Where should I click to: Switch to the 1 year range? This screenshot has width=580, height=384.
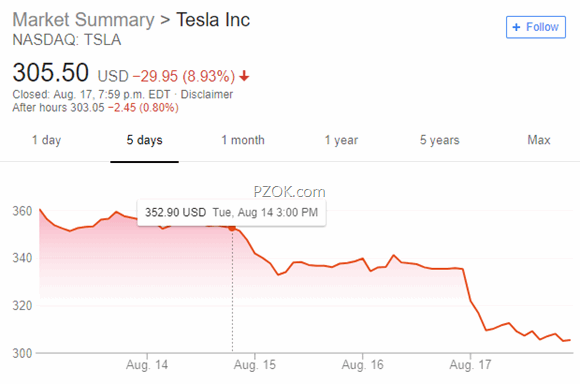click(341, 140)
